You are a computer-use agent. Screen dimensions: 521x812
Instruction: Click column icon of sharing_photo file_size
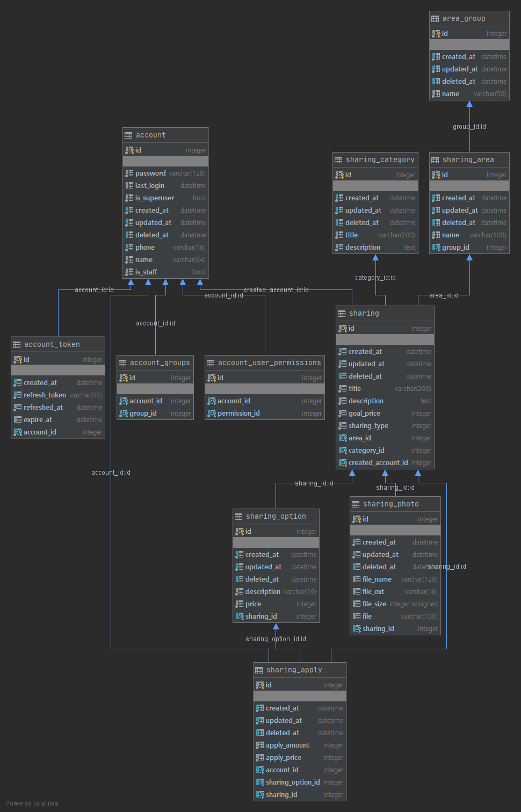(357, 604)
